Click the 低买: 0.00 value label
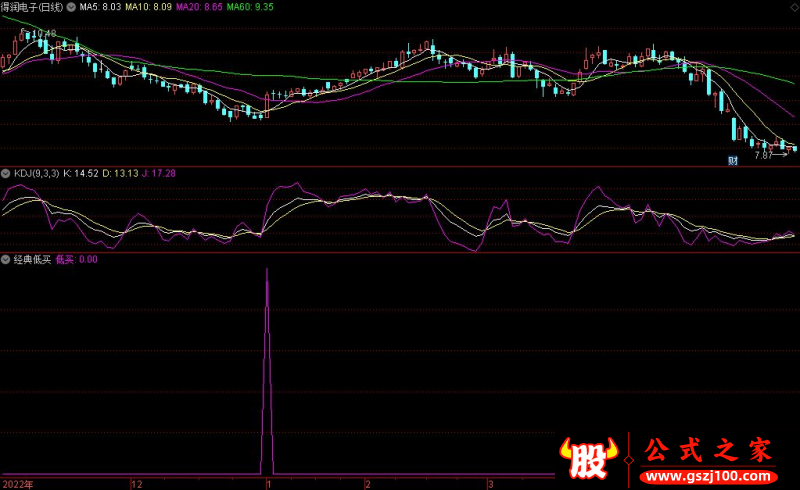The height and width of the screenshot is (490, 800). [76, 259]
